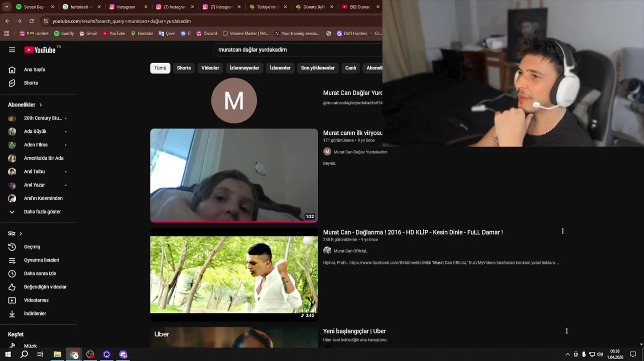Select the Canlı filter chip

[x=350, y=68]
